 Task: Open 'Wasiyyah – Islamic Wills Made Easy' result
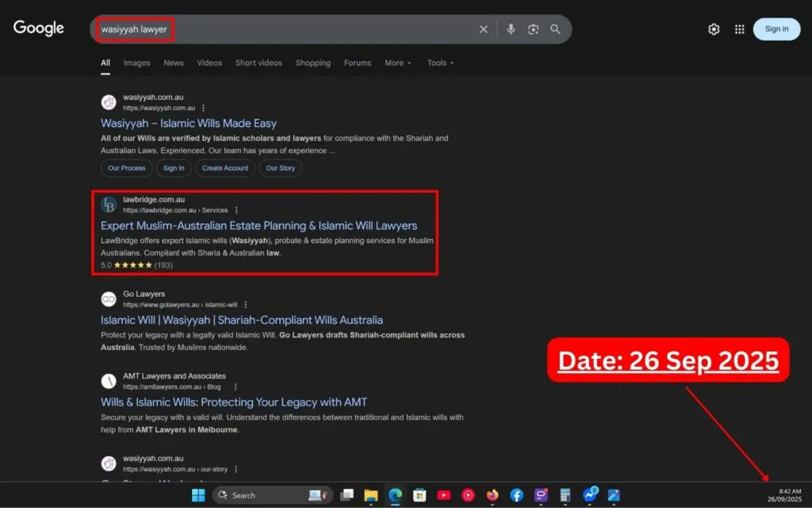[189, 123]
